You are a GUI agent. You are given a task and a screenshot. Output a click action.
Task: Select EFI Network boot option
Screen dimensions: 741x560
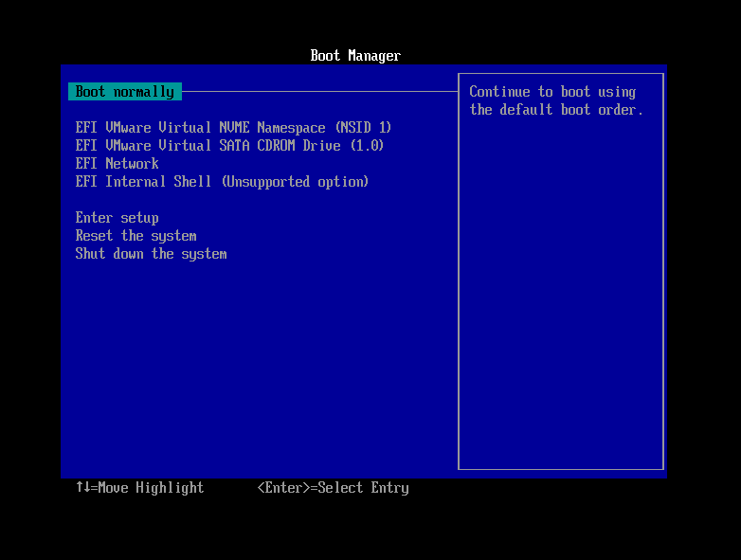coord(117,164)
